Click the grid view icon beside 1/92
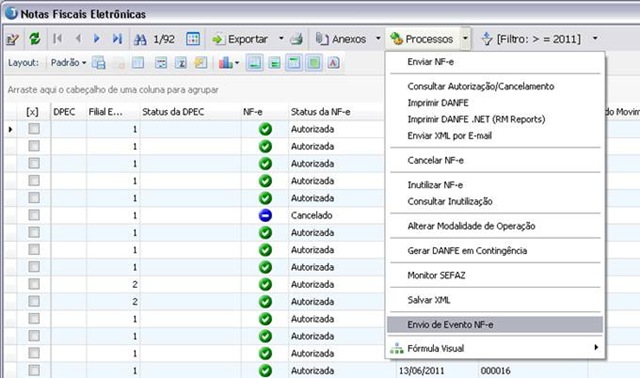This screenshot has width=640, height=378. tap(193, 39)
